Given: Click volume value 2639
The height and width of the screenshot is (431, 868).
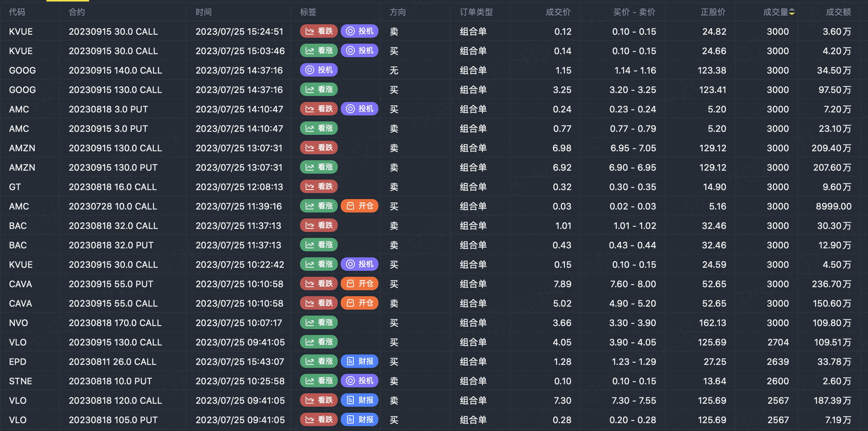Looking at the screenshot, I should pos(778,362).
